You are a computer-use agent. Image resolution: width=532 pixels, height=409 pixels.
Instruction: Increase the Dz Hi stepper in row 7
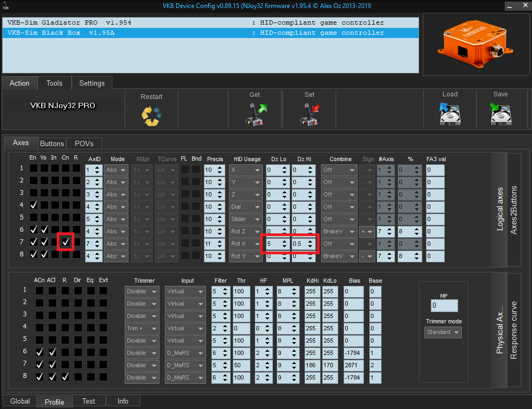[x=310, y=241]
